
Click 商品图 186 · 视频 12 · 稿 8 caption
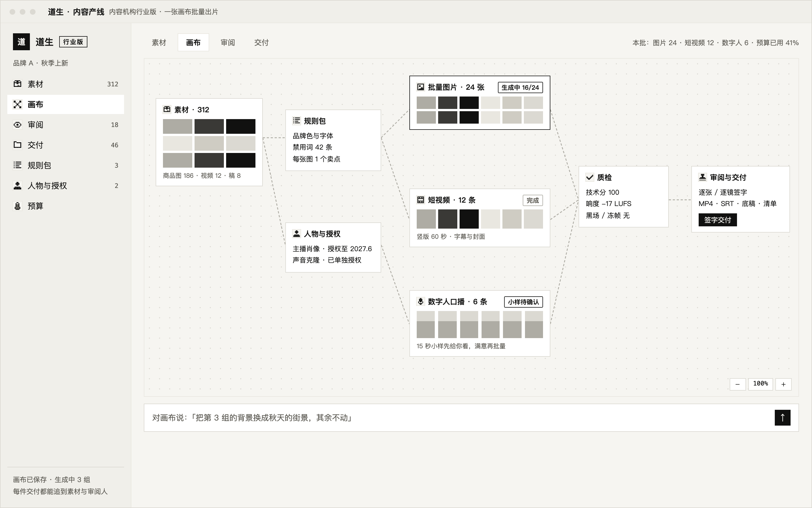[202, 175]
